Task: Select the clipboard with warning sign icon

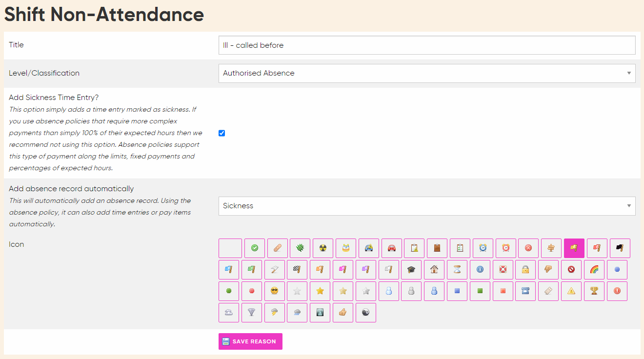Action: [x=414, y=248]
